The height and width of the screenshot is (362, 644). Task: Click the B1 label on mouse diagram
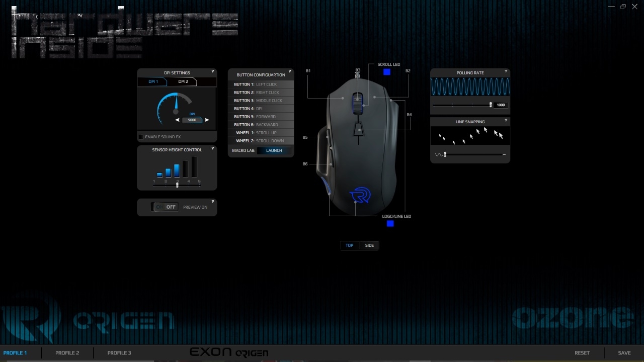308,71
